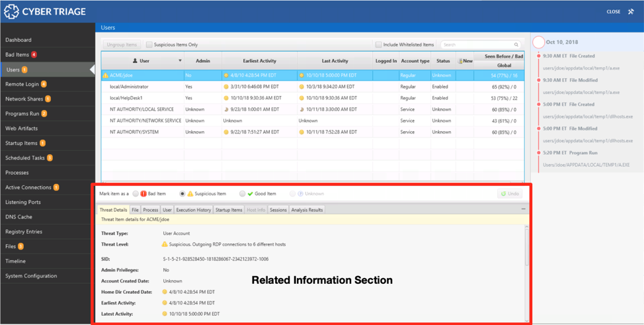Select the Suspicious Item radio button
Image resolution: width=644 pixels, height=325 pixels.
182,194
